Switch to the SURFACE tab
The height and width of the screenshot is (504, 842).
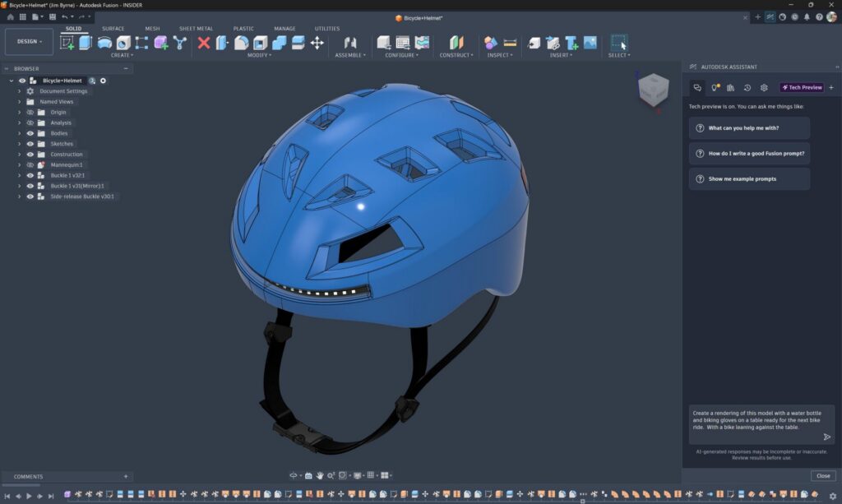click(x=113, y=29)
